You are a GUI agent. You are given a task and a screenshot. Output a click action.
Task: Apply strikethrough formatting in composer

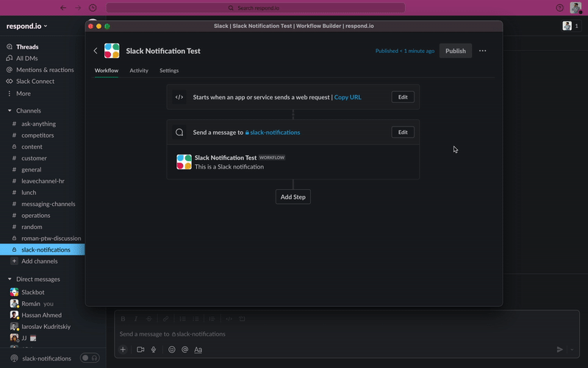click(149, 319)
